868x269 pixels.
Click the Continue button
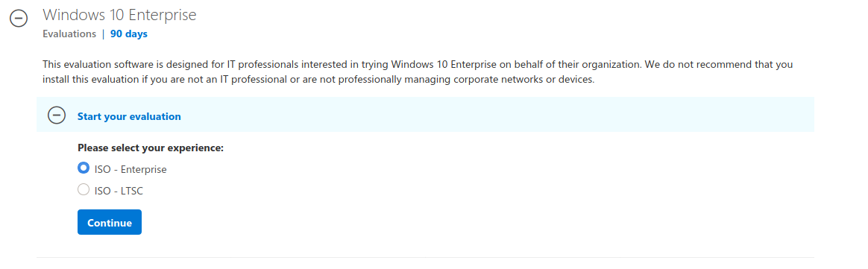(x=110, y=222)
